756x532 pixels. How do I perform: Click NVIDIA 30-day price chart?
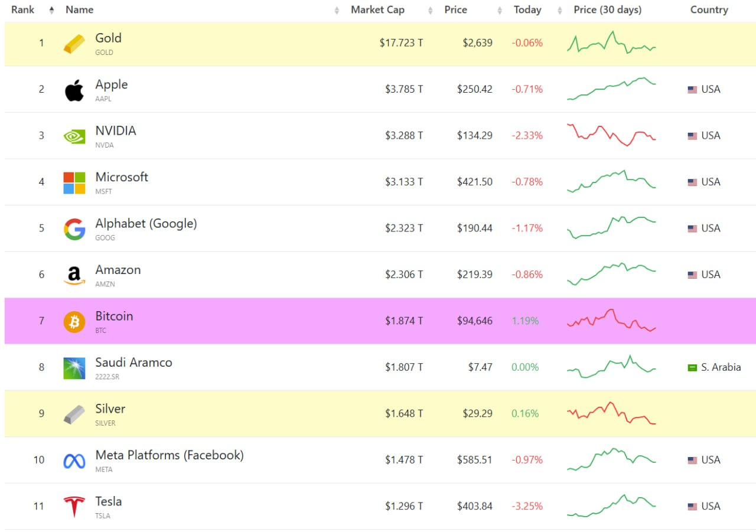click(611, 135)
